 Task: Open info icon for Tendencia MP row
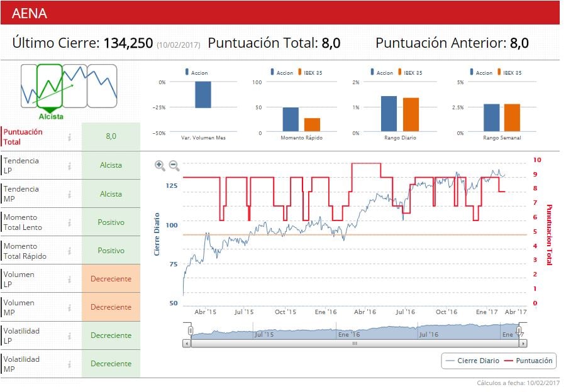pyautogui.click(x=69, y=194)
